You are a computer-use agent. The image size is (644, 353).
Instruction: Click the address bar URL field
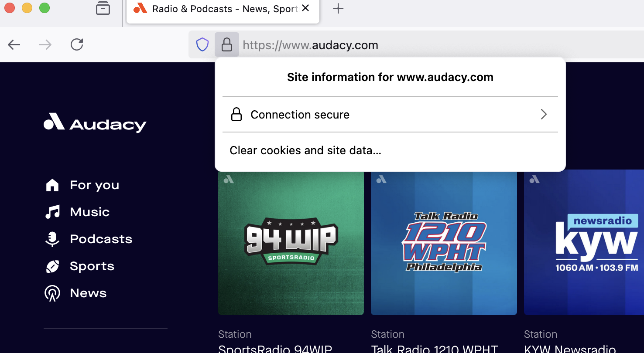(393, 45)
